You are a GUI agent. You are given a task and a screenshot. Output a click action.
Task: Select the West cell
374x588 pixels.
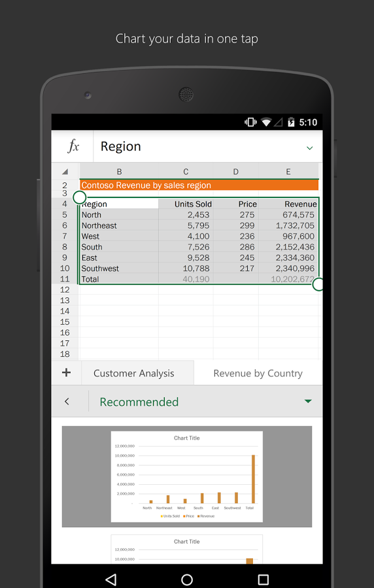(x=119, y=237)
